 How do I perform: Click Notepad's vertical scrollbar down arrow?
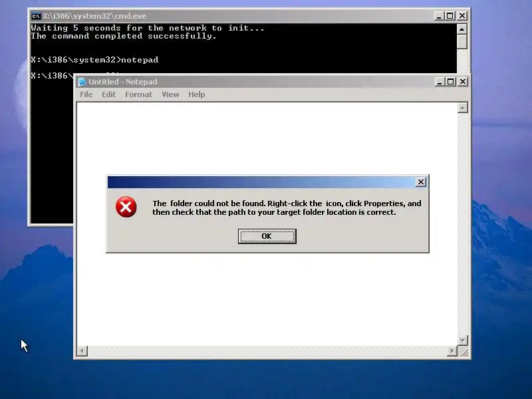coord(463,340)
